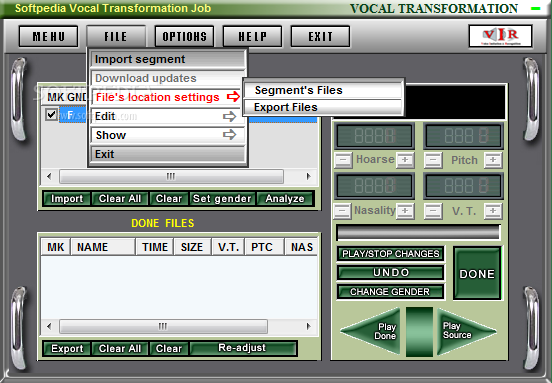Image resolution: width=552 pixels, height=383 pixels.
Task: Expand the Show submenu arrow
Action: pyautogui.click(x=230, y=134)
